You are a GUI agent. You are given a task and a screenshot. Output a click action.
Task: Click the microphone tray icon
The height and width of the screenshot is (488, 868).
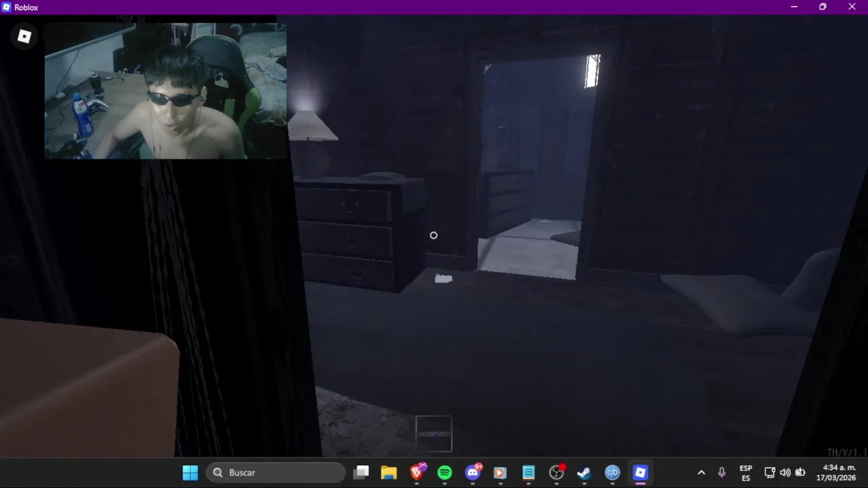pos(722,472)
